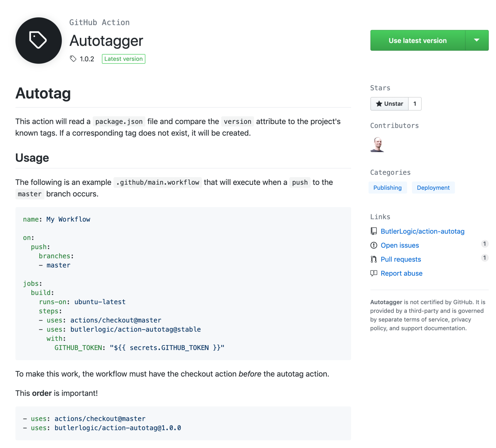The width and height of the screenshot is (496, 448).
Task: Select the Deployment category
Action: pos(433,188)
